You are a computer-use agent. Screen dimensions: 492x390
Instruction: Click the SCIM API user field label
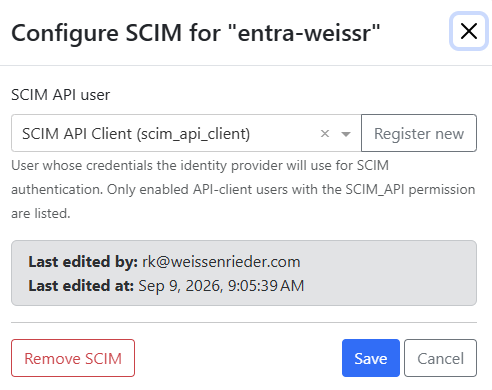(x=61, y=95)
